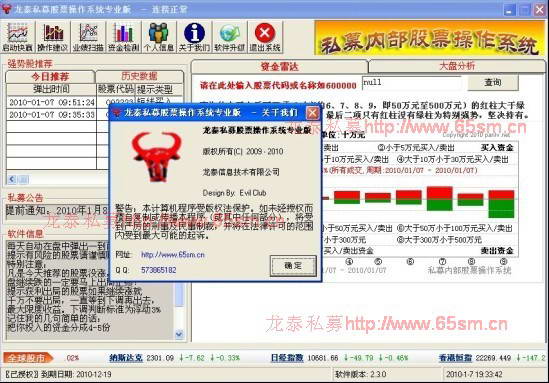
Task: Click the 纳斯达克 index link
Action: 126,358
